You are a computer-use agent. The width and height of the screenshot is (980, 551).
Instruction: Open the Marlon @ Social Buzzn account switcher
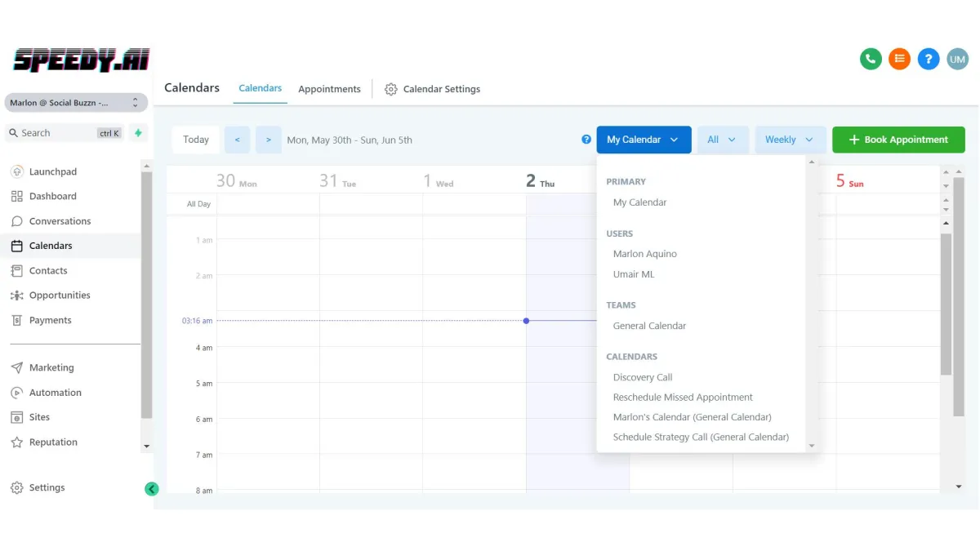point(76,103)
